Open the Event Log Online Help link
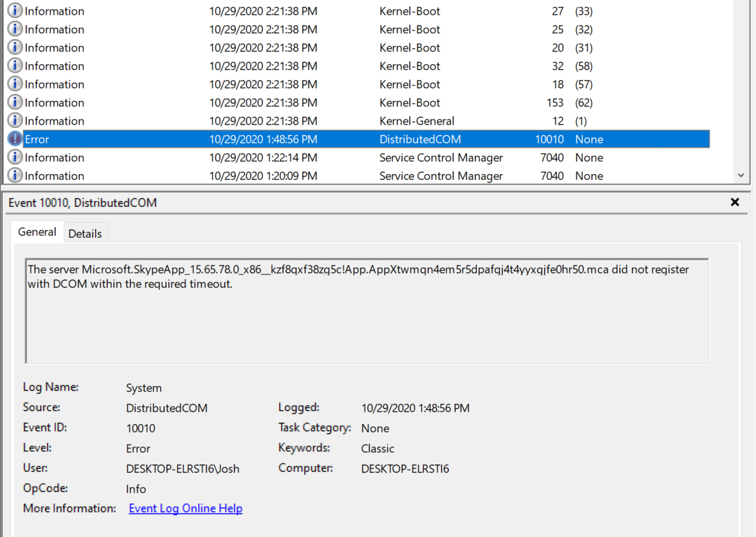 (186, 508)
